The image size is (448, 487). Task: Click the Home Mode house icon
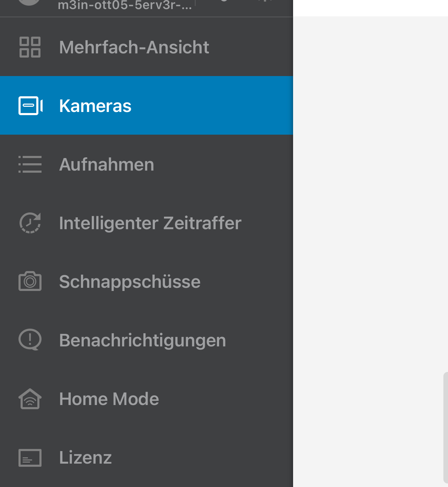tap(30, 399)
